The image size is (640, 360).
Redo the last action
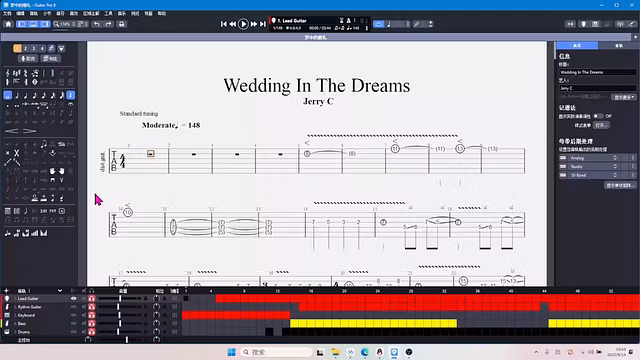coord(108,24)
